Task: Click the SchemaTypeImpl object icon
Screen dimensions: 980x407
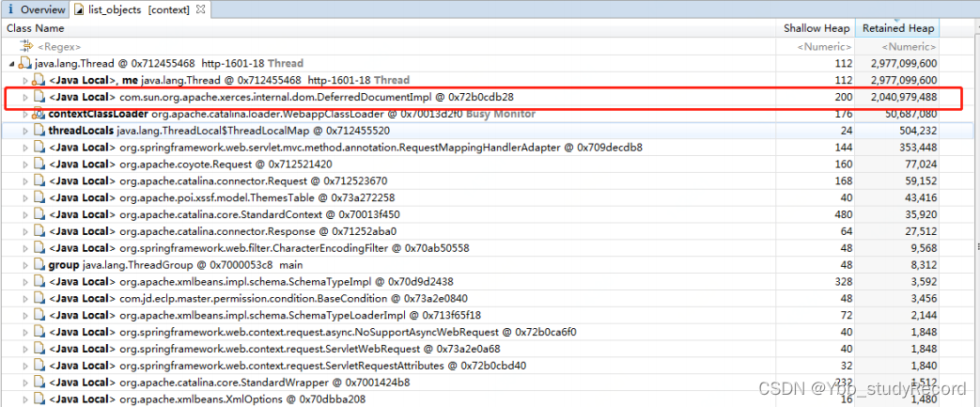Action: pyautogui.click(x=39, y=281)
